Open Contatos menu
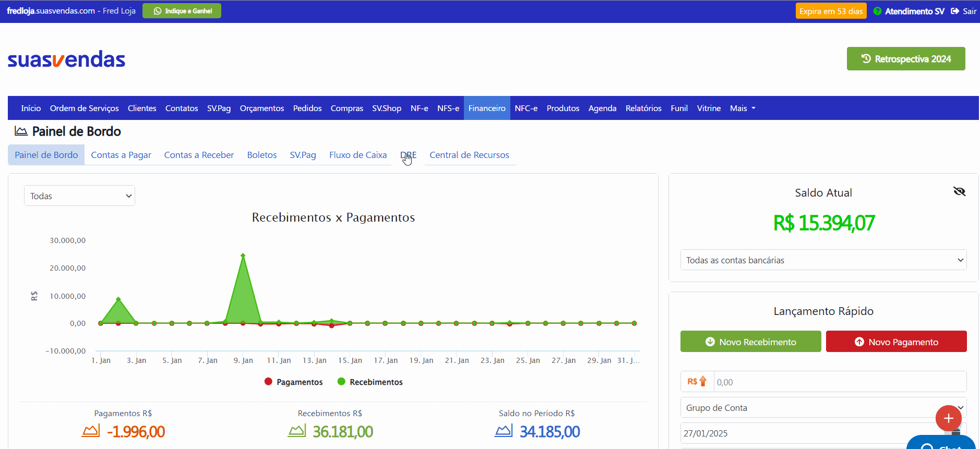This screenshot has width=980, height=449. pyautogui.click(x=182, y=108)
